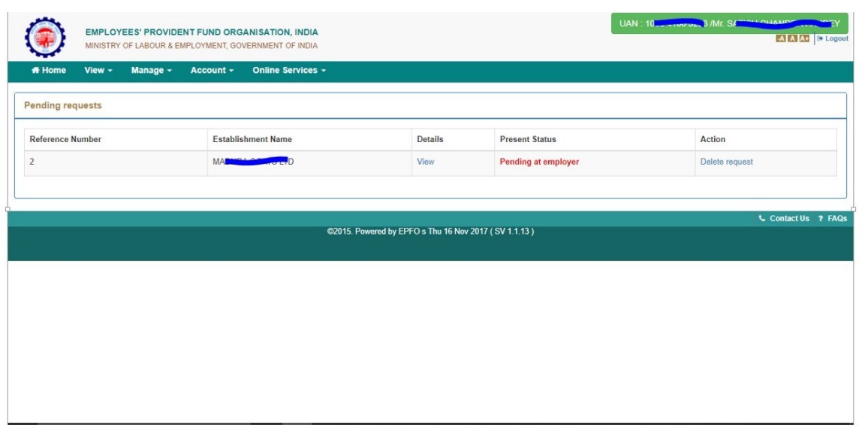
Task: Click the green UAN user banner
Action: click(x=729, y=23)
